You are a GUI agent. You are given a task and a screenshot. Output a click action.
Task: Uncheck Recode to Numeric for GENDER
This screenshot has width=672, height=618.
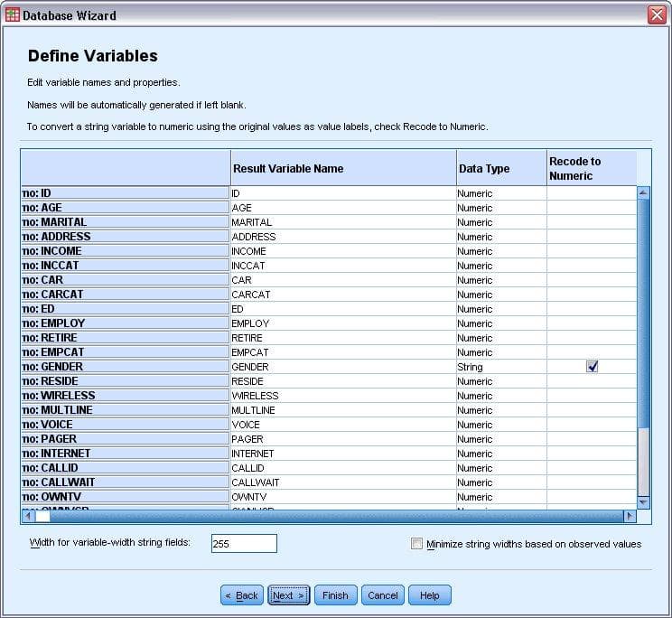(x=593, y=367)
